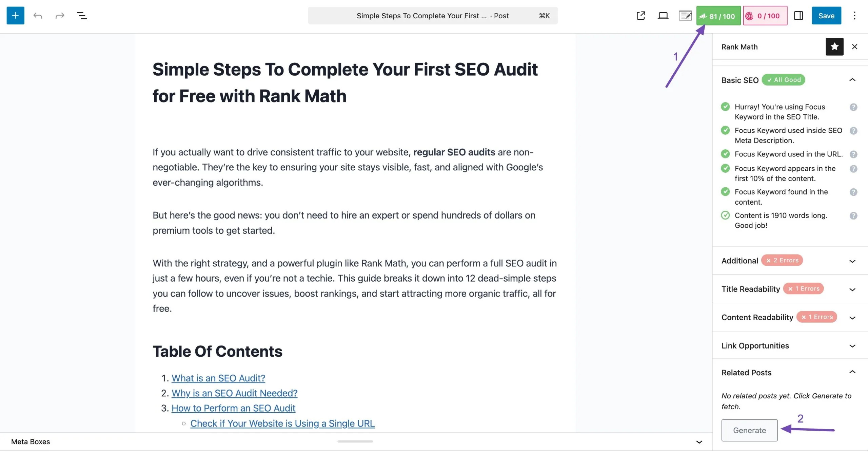Click the Content AI 0/100 score icon
This screenshot has width=868, height=452.
click(x=765, y=16)
